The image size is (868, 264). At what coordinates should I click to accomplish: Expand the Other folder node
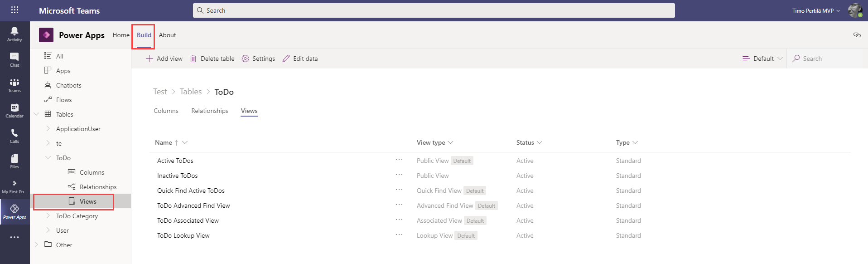(x=37, y=245)
